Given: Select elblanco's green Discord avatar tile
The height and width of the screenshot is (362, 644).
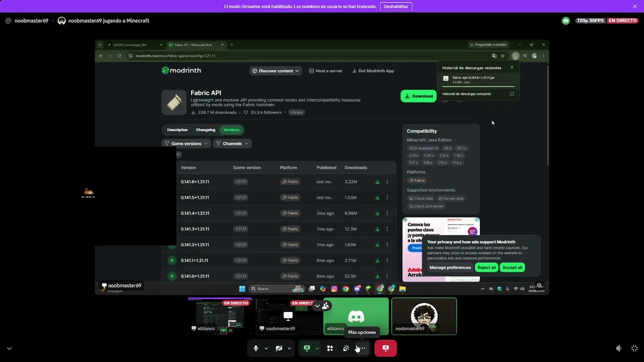Looking at the screenshot, I should (356, 316).
